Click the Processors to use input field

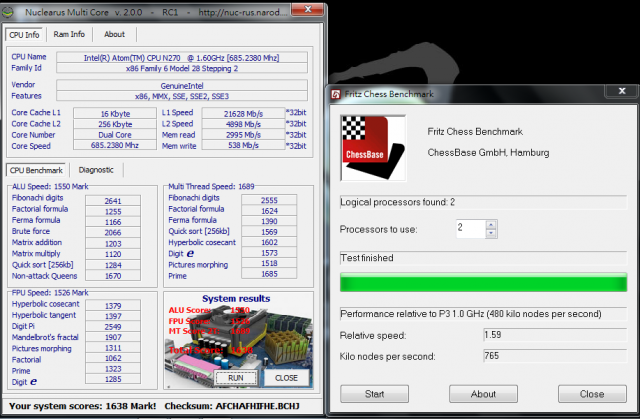tap(471, 228)
